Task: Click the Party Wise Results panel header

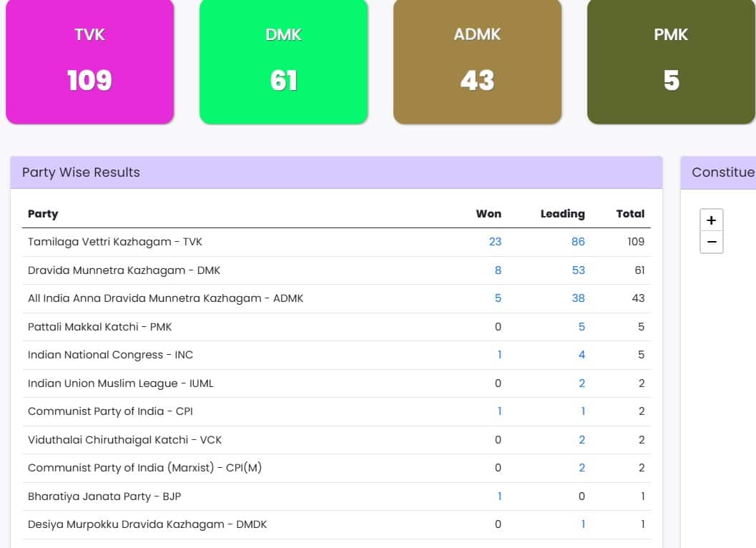Action: pos(336,172)
